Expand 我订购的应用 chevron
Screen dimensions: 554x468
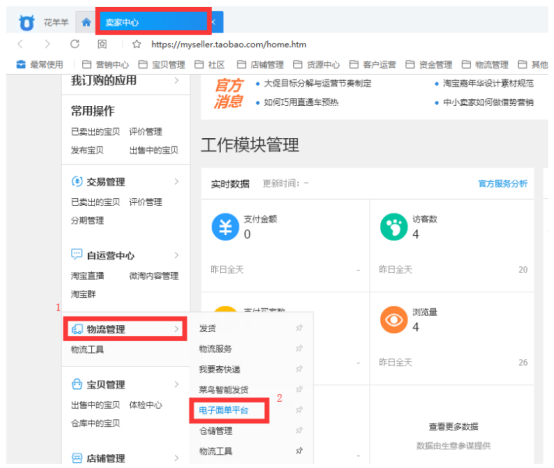coord(176,81)
